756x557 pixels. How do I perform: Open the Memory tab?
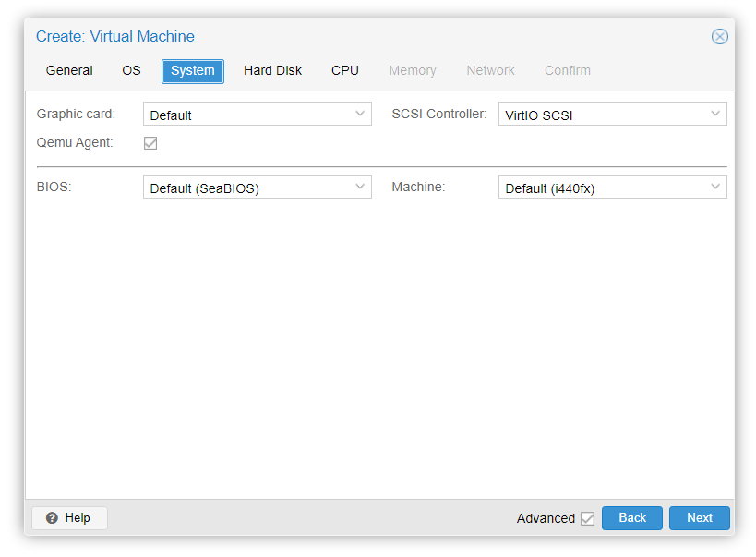coord(413,71)
